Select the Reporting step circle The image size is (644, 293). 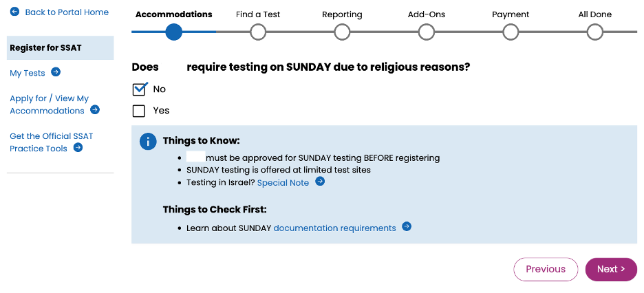coord(342,32)
